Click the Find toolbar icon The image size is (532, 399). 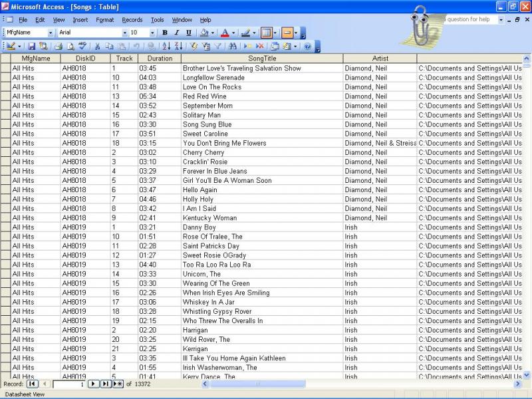point(232,47)
